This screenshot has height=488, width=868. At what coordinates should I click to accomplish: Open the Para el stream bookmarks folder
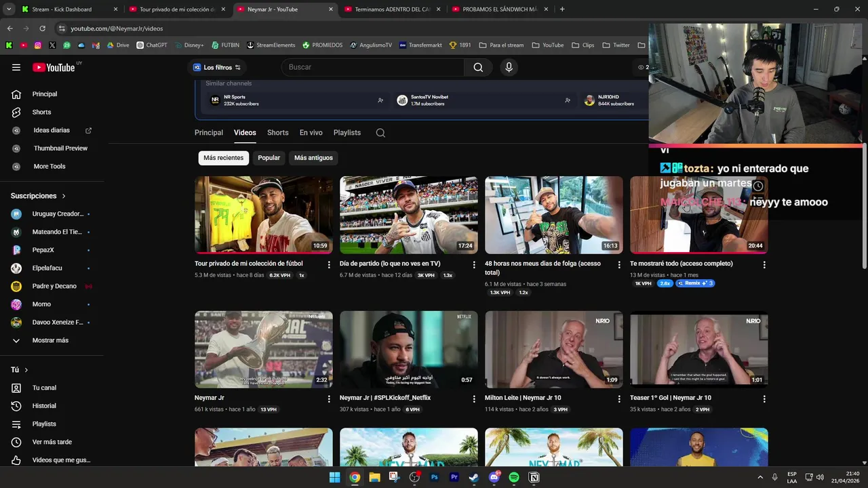tap(501, 45)
